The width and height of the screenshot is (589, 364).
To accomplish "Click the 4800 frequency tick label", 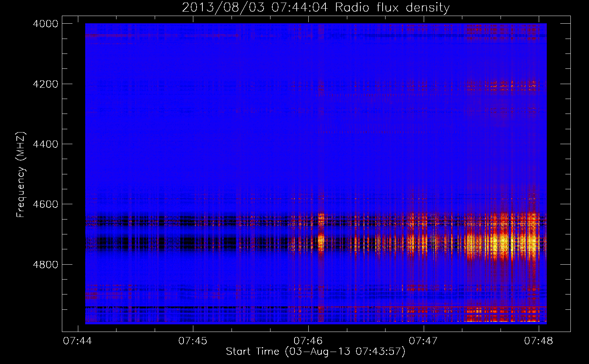I will [x=45, y=265].
